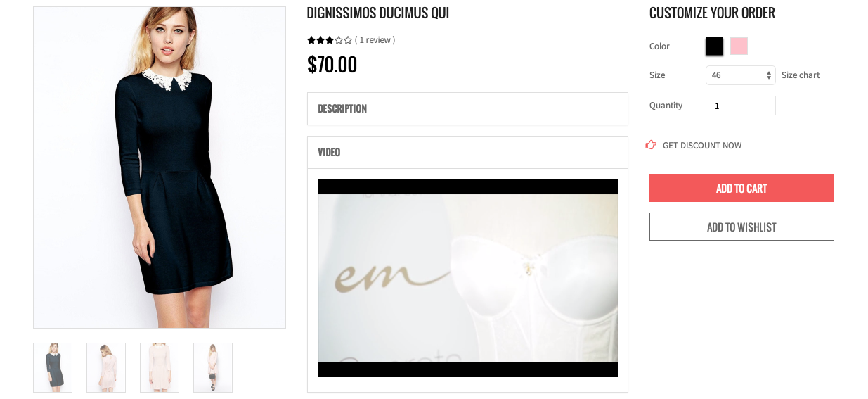This screenshot has height=399, width=868.
Task: Open the size dropdown showing 46
Action: (x=741, y=75)
